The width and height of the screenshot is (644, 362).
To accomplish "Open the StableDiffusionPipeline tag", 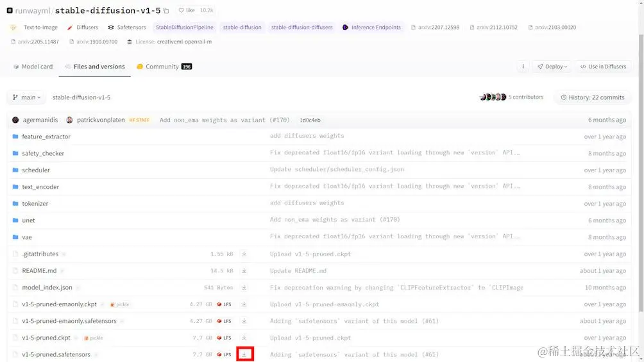I will (184, 27).
